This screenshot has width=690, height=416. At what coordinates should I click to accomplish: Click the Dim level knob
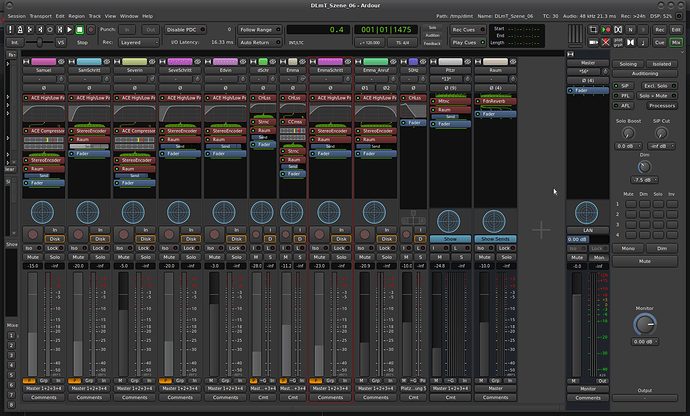click(x=646, y=167)
